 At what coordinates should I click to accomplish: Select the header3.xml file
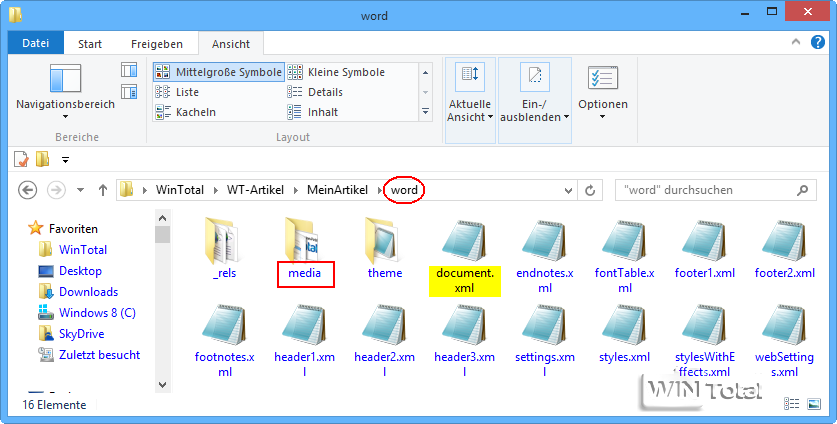464,341
